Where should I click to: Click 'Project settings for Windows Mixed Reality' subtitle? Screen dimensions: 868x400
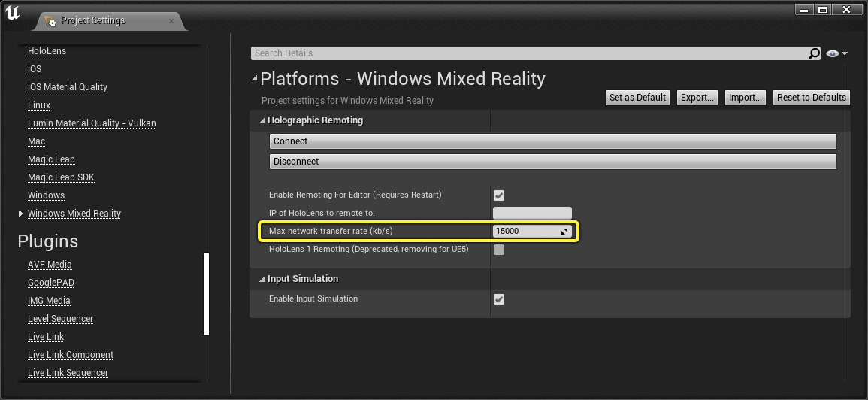click(348, 101)
